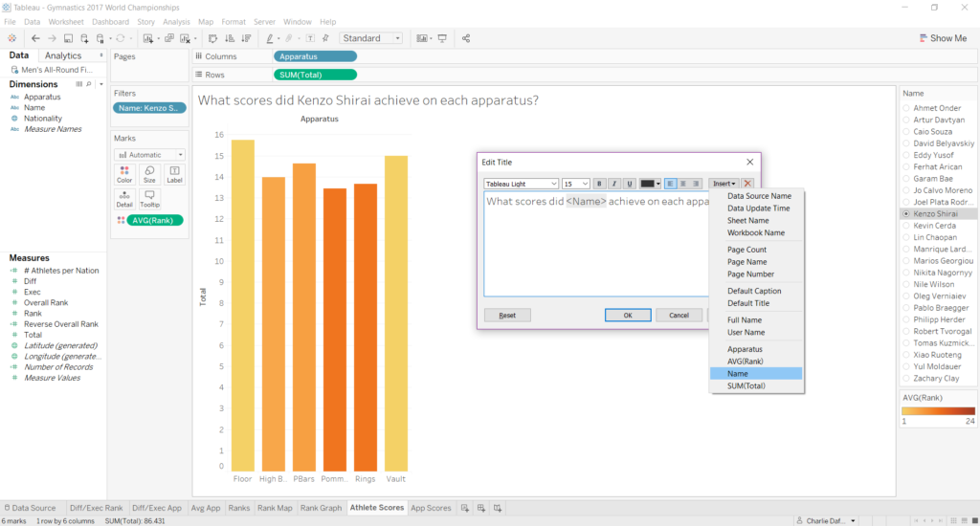The height and width of the screenshot is (526, 980).
Task: Open the Standard view size dropdown
Action: (x=371, y=38)
